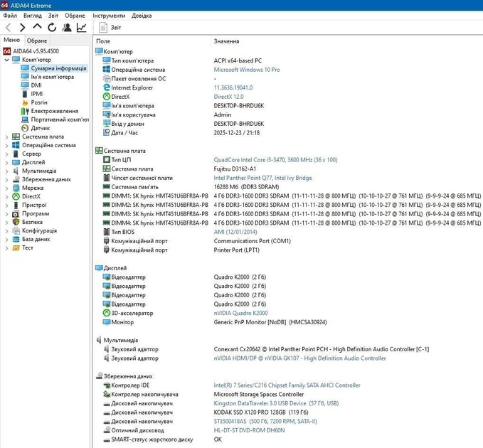483x448 pixels.
Task: Open the user icon in the toolbar
Action: [x=67, y=28]
